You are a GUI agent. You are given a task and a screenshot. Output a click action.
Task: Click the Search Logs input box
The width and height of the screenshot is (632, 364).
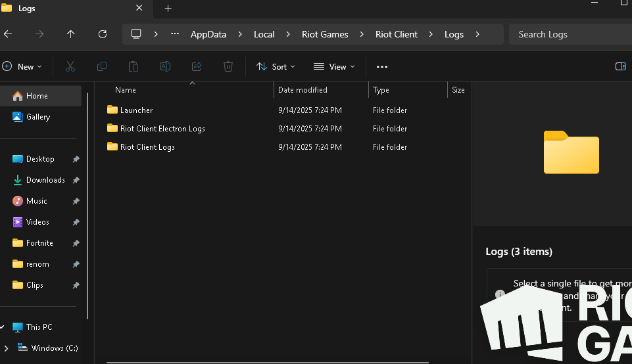pos(570,34)
